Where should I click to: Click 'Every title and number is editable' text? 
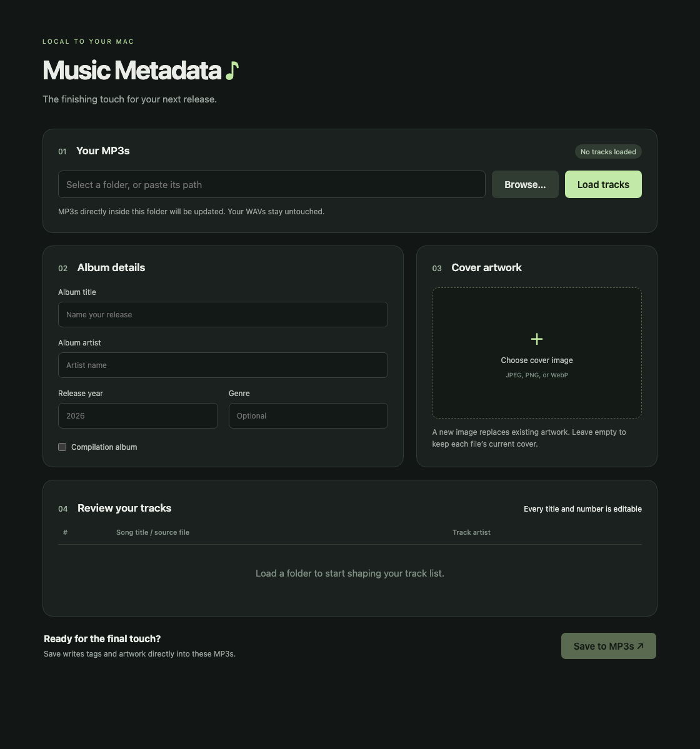point(582,509)
